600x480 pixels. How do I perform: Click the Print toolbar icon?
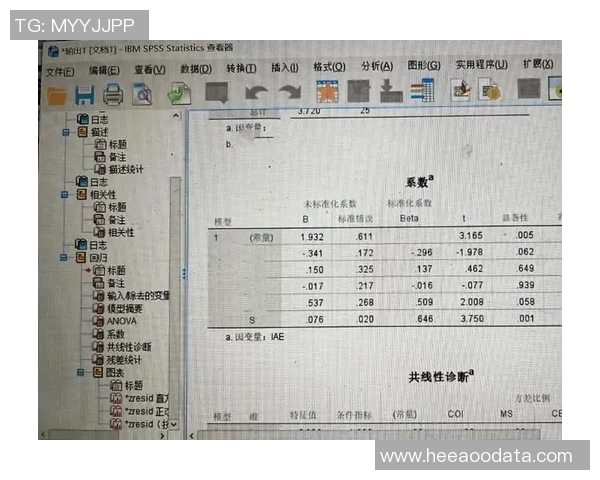[113, 94]
